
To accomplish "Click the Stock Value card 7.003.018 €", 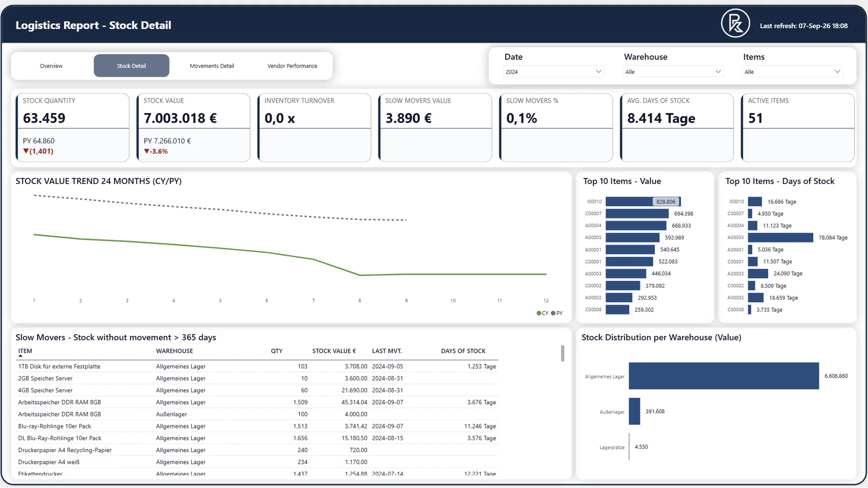I will coord(181,118).
